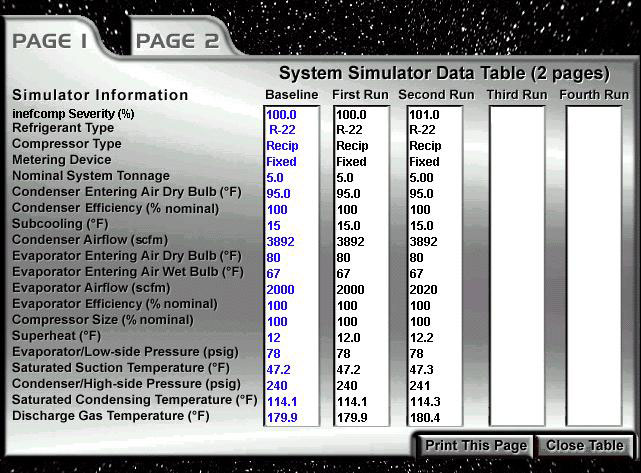
Task: Click Baseline condenser airflow 3892
Action: pos(280,242)
